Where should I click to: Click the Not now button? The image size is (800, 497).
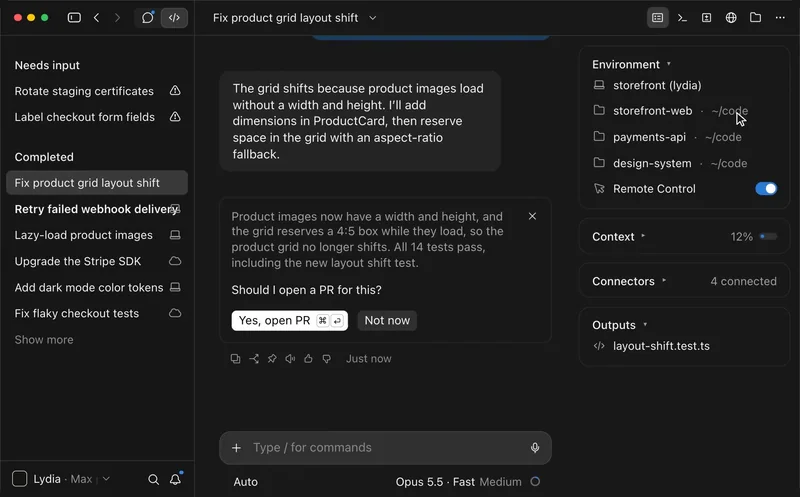(x=387, y=320)
